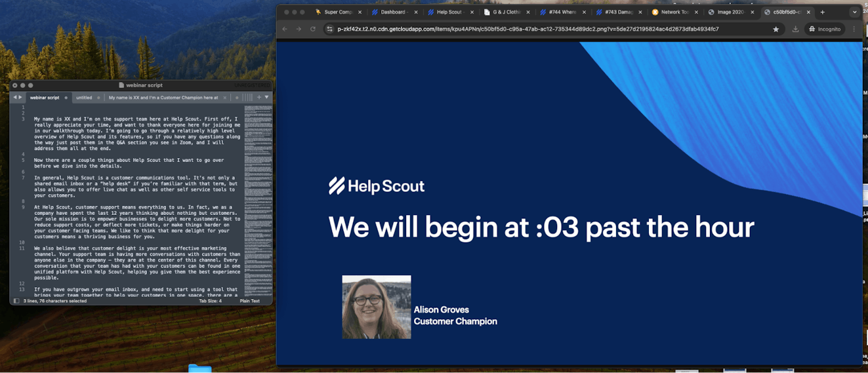Bookmark this page with the star icon
This screenshot has width=868, height=373.
(x=776, y=29)
